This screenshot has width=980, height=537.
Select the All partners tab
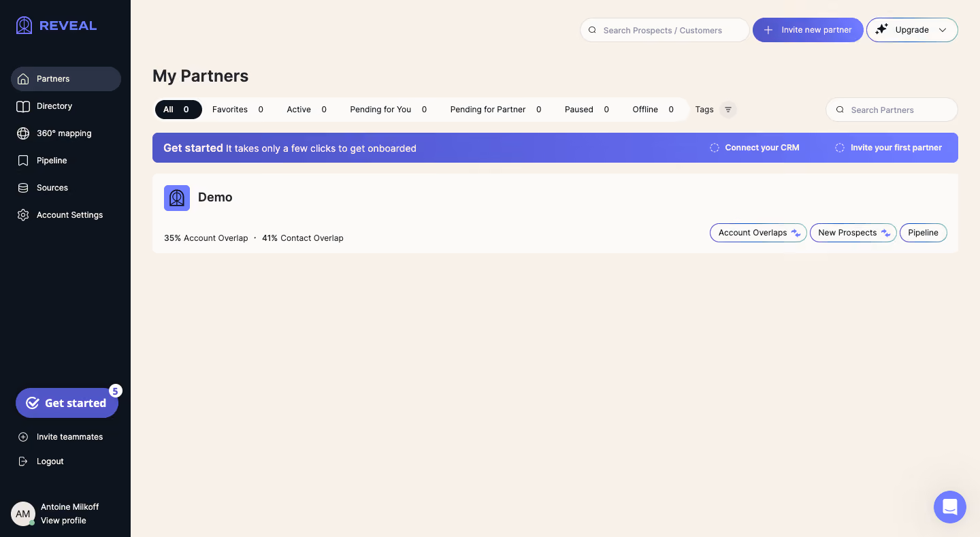(178, 110)
